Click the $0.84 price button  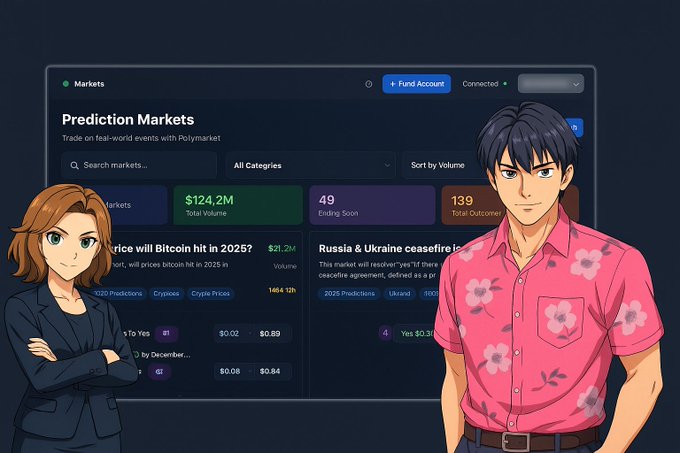270,371
